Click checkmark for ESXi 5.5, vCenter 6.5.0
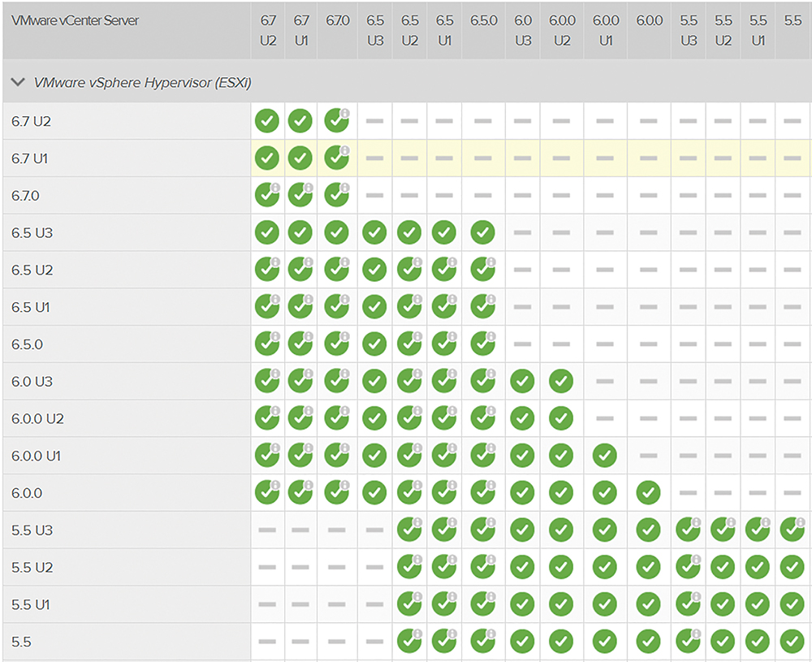This screenshot has height=662, width=812. coord(482,642)
